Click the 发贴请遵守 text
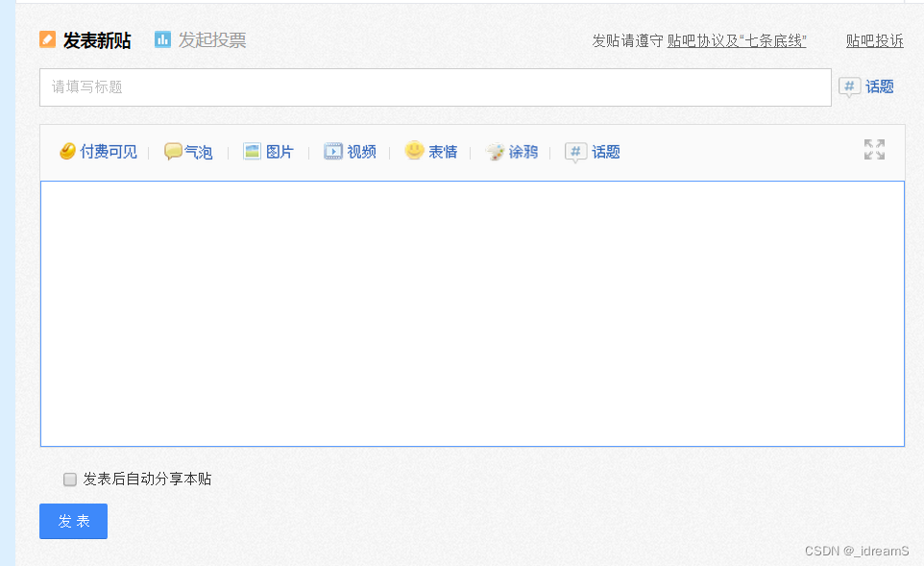Viewport: 924px width, 566px height. (627, 40)
